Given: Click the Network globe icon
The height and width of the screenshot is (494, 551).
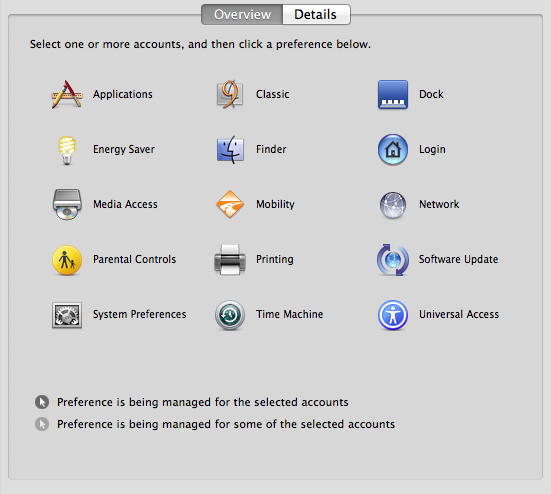Looking at the screenshot, I should 393,205.
